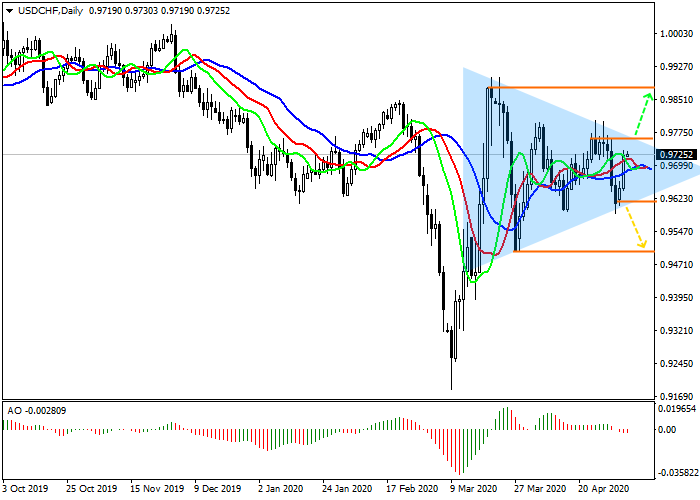Select the topmost orange resistance line
700x500 pixels.
pos(570,88)
